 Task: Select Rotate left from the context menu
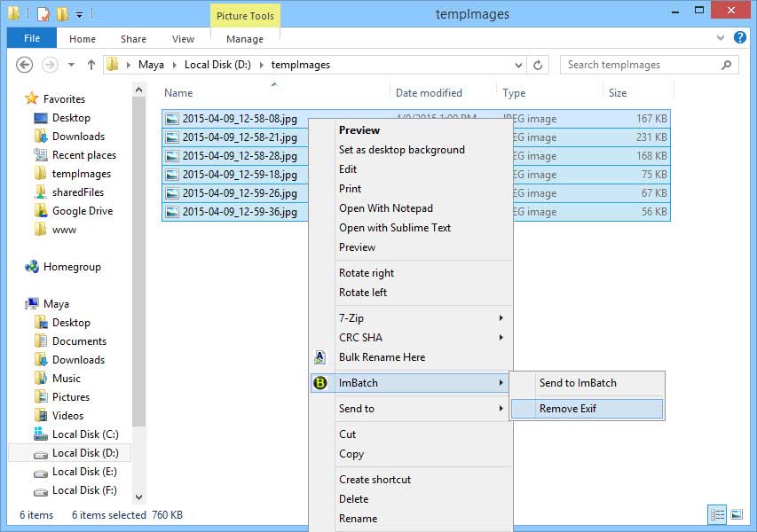pos(366,292)
